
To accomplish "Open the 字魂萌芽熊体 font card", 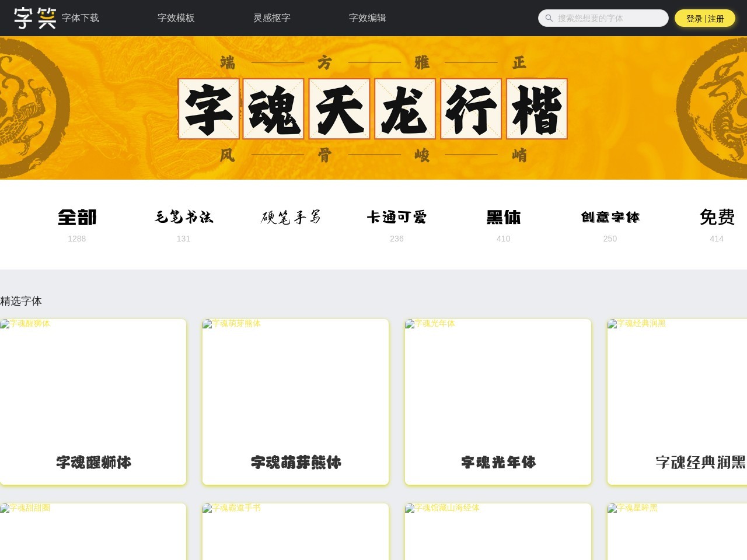I will point(295,402).
